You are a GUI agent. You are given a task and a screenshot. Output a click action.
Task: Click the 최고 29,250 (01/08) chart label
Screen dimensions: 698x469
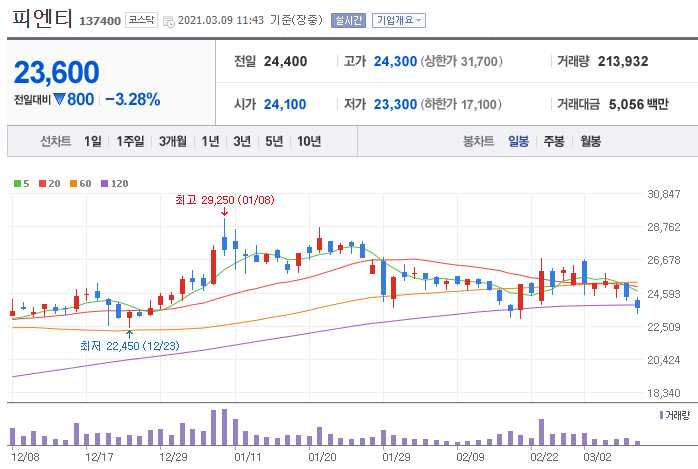[x=225, y=200]
